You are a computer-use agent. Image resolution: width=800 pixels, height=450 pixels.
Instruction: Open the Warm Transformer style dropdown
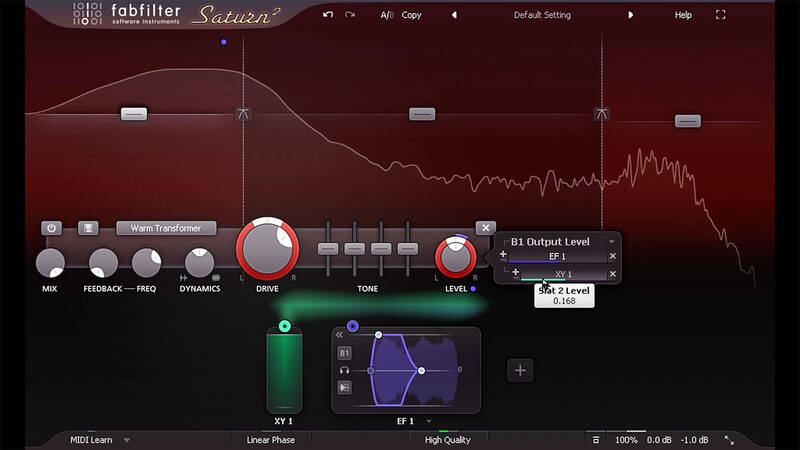tap(166, 228)
